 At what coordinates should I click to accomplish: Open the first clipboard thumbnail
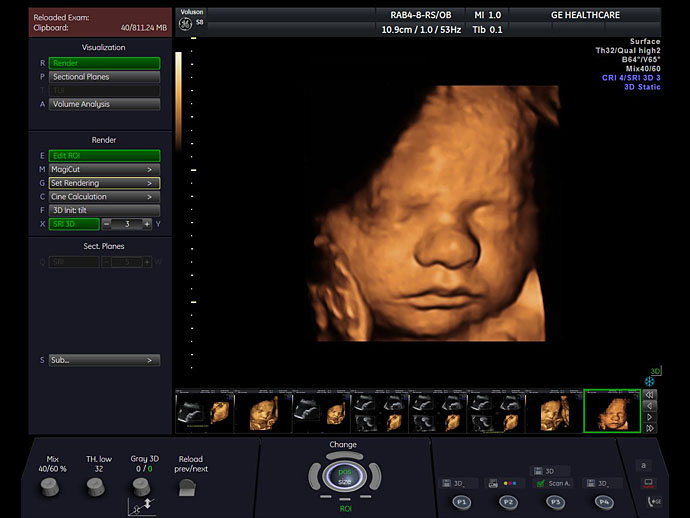pyautogui.click(x=204, y=412)
